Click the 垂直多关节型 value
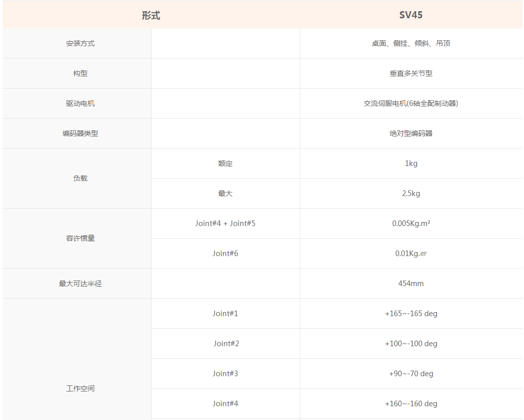 click(411, 73)
